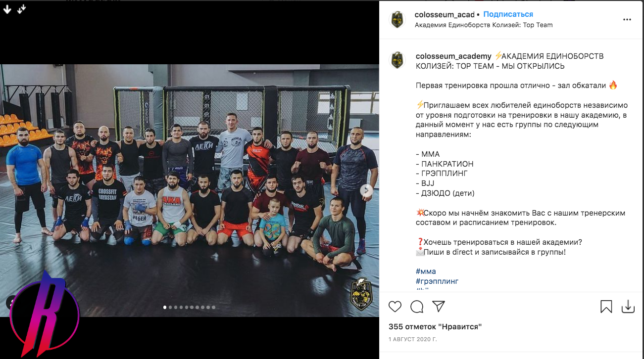644x359 pixels.
Task: Open colosseum_academy username in caption
Action: [453, 56]
